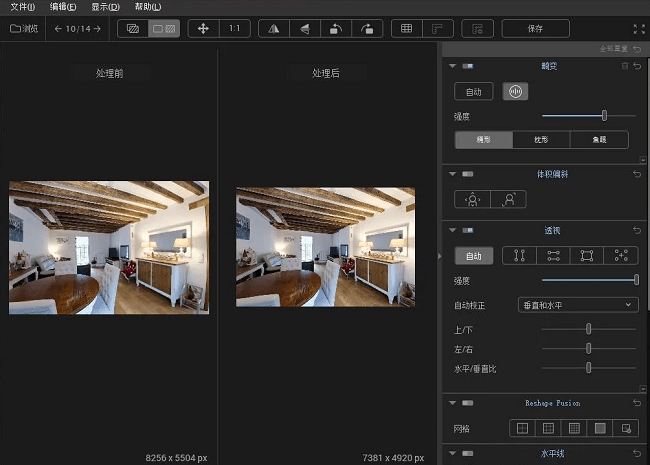Open the 显示(D) menu
The height and width of the screenshot is (465, 650).
(x=104, y=7)
